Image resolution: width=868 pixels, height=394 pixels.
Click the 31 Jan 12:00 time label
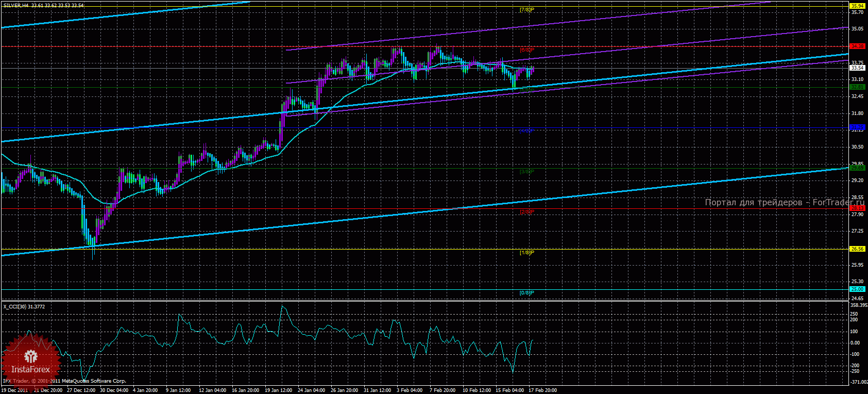[x=378, y=390]
